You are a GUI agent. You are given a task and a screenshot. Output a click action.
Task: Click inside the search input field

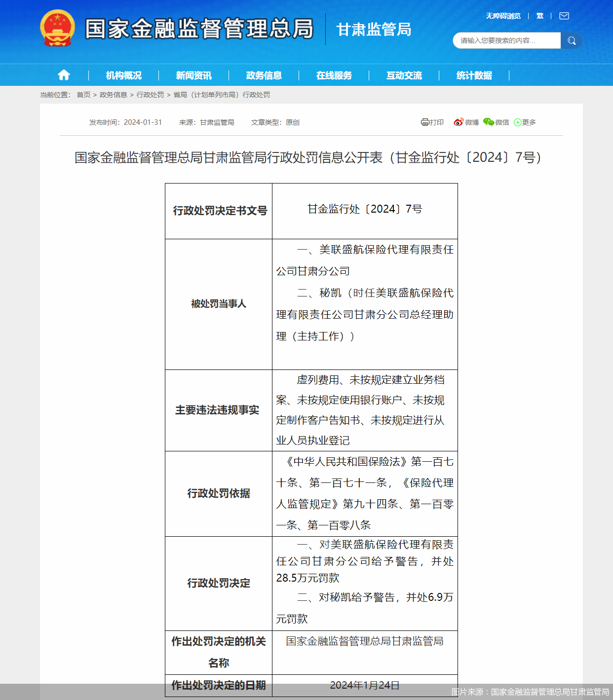[503, 40]
